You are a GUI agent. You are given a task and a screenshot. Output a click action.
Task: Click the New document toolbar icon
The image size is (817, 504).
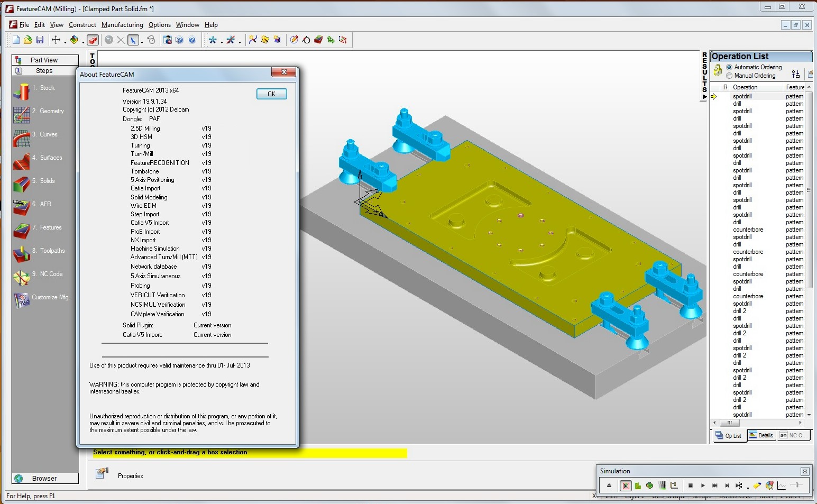click(16, 40)
